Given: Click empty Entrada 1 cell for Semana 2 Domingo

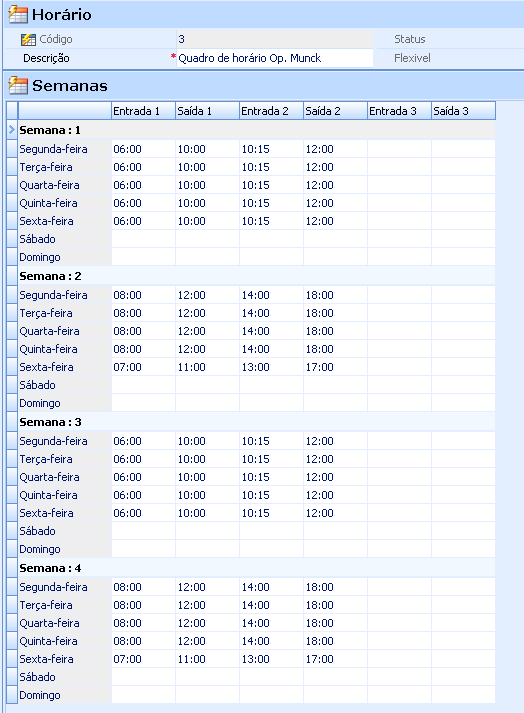Looking at the screenshot, I should click(143, 403).
